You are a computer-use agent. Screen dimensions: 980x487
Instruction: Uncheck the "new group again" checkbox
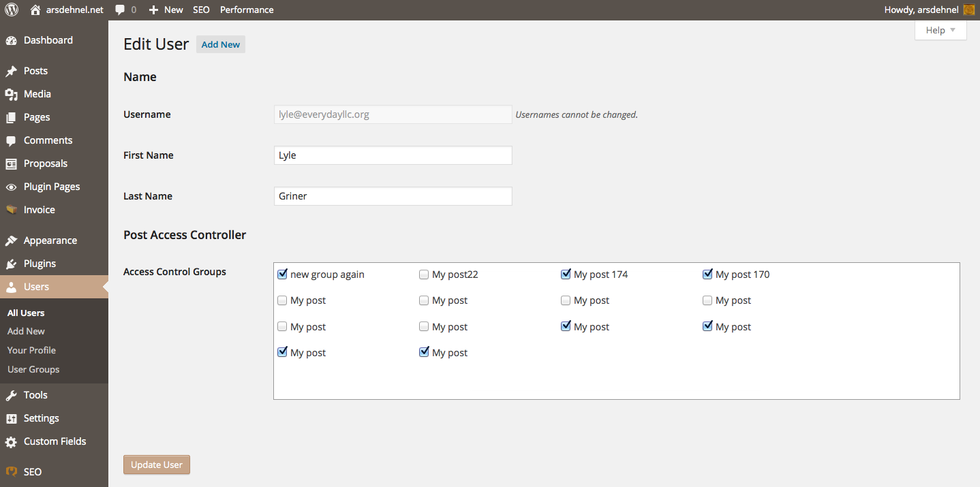tap(282, 274)
